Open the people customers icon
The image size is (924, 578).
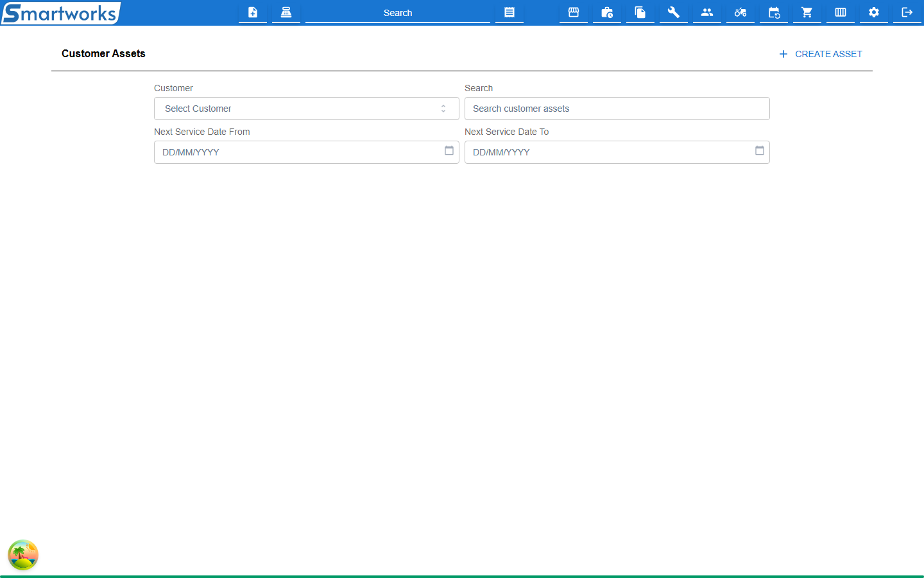707,12
